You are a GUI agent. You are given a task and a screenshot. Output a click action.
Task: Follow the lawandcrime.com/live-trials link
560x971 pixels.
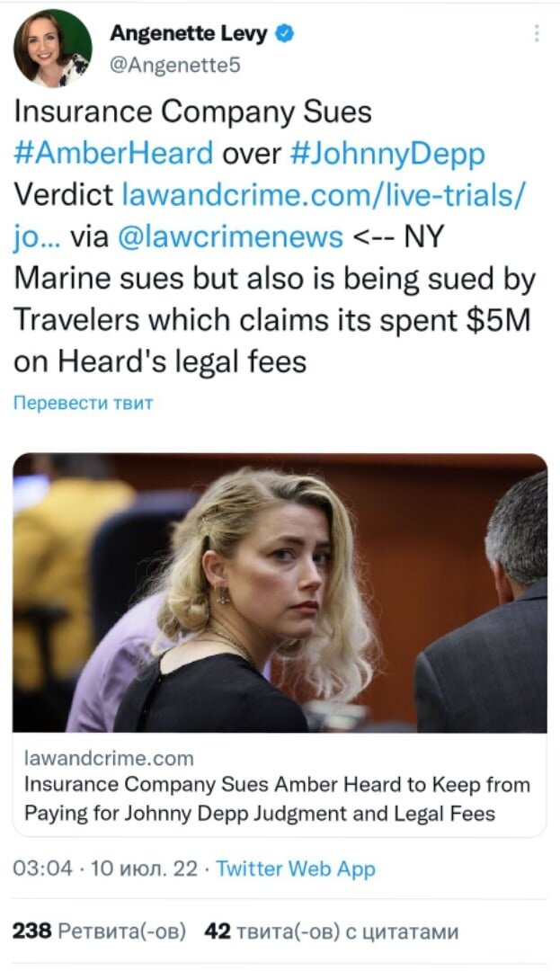(323, 195)
